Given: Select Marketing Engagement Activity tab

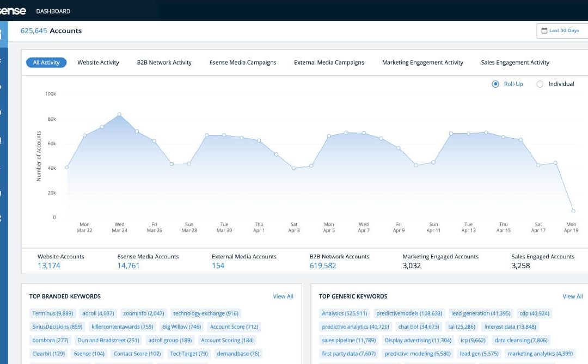Looking at the screenshot, I should pyautogui.click(x=422, y=63).
